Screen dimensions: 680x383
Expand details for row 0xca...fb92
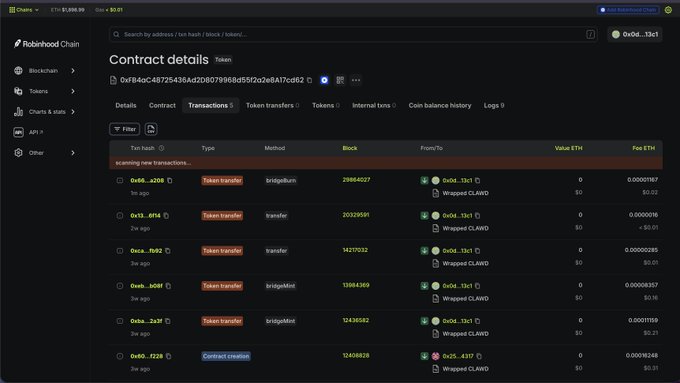120,251
